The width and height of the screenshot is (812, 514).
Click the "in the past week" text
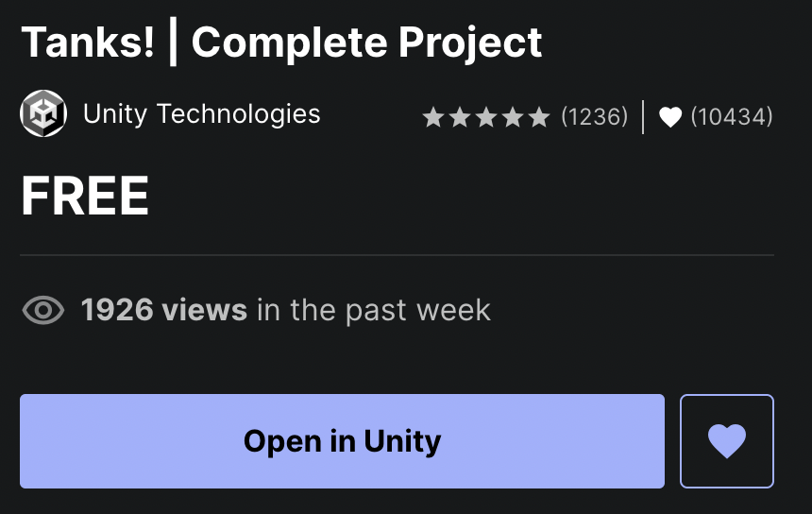(x=374, y=310)
